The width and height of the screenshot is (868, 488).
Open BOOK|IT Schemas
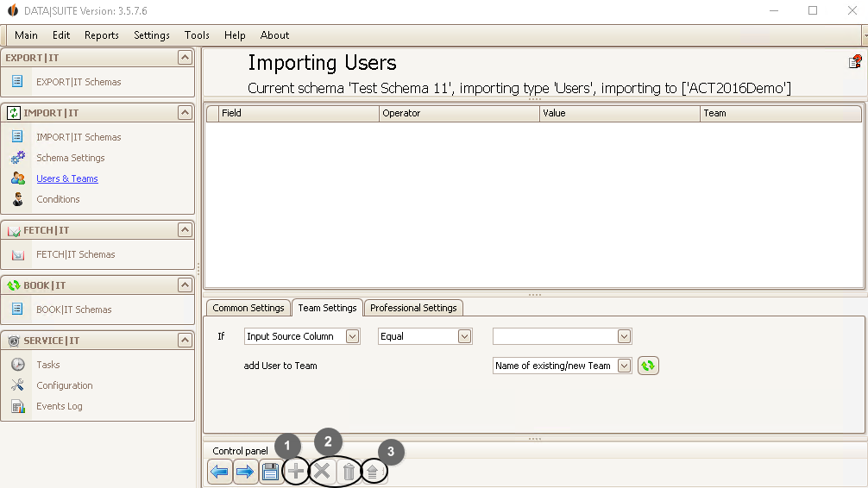(74, 310)
